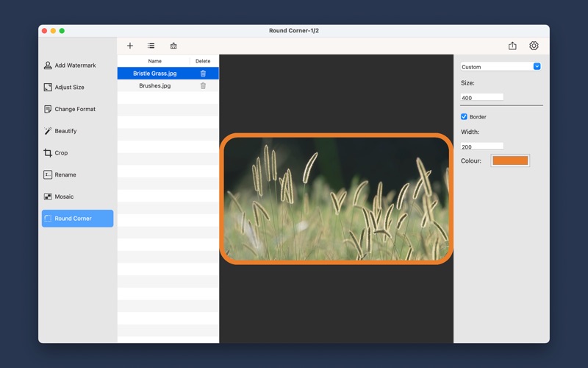Go to Beautify in the sidebar

tap(65, 131)
